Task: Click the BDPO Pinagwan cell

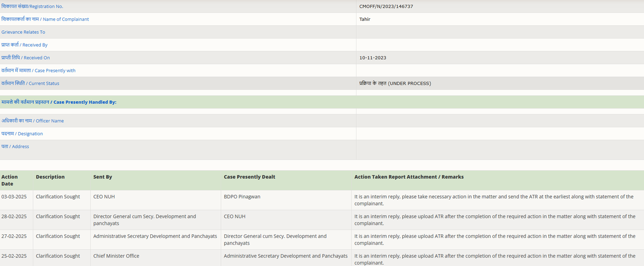Action: click(241, 197)
